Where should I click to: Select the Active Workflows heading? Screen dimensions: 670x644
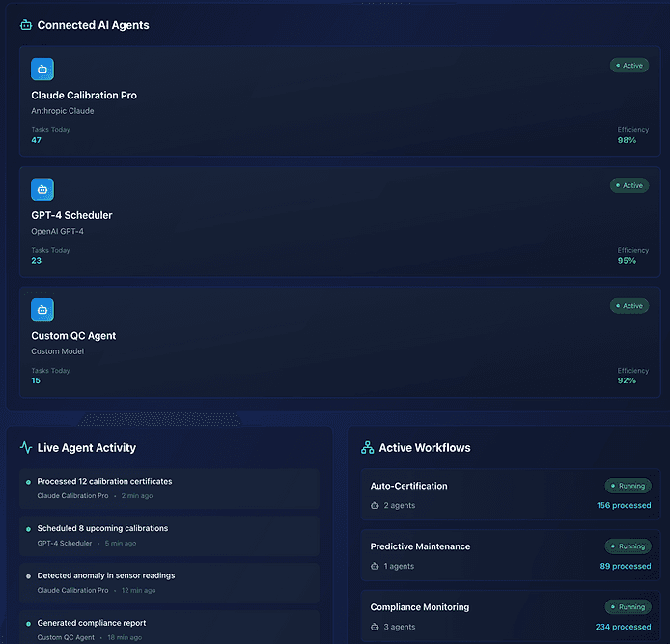pos(425,447)
